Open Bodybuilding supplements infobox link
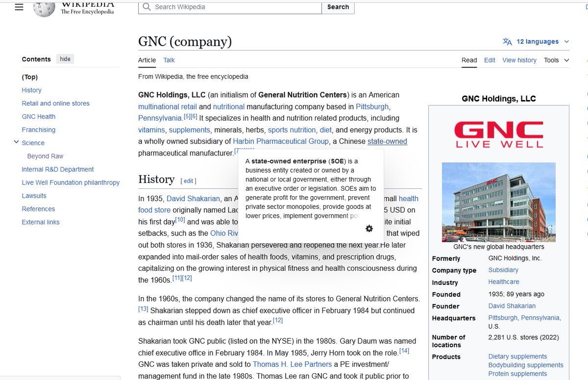The width and height of the screenshot is (588, 380). click(526, 365)
